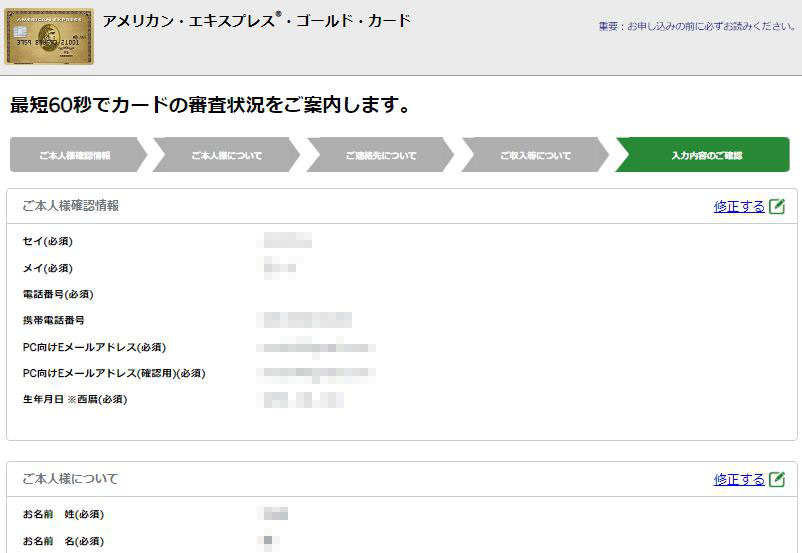The width and height of the screenshot is (802, 553).
Task: Open 修正する link in ご本人様確認情報 section
Action: click(739, 207)
